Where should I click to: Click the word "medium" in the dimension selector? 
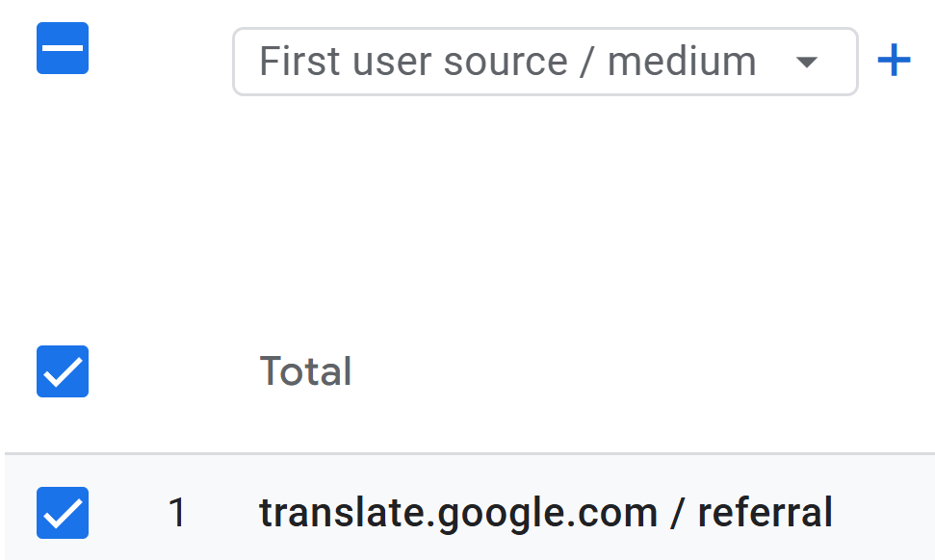[682, 62]
